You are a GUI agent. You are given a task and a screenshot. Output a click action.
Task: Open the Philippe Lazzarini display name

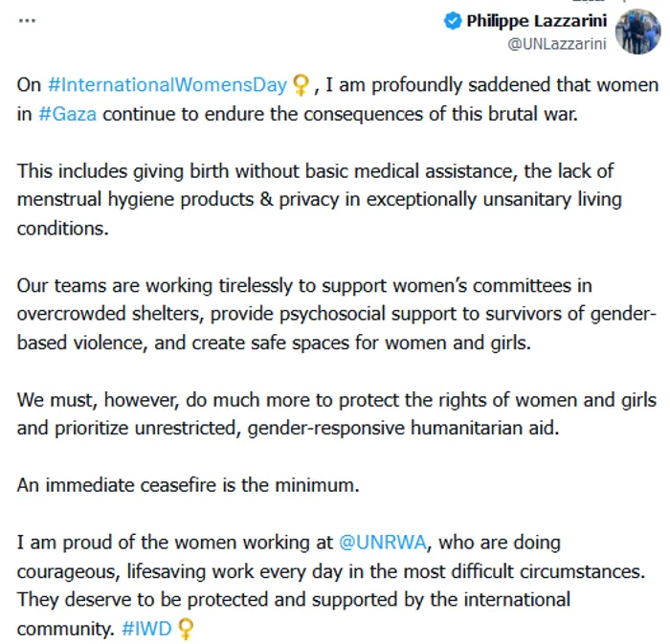[x=537, y=20]
